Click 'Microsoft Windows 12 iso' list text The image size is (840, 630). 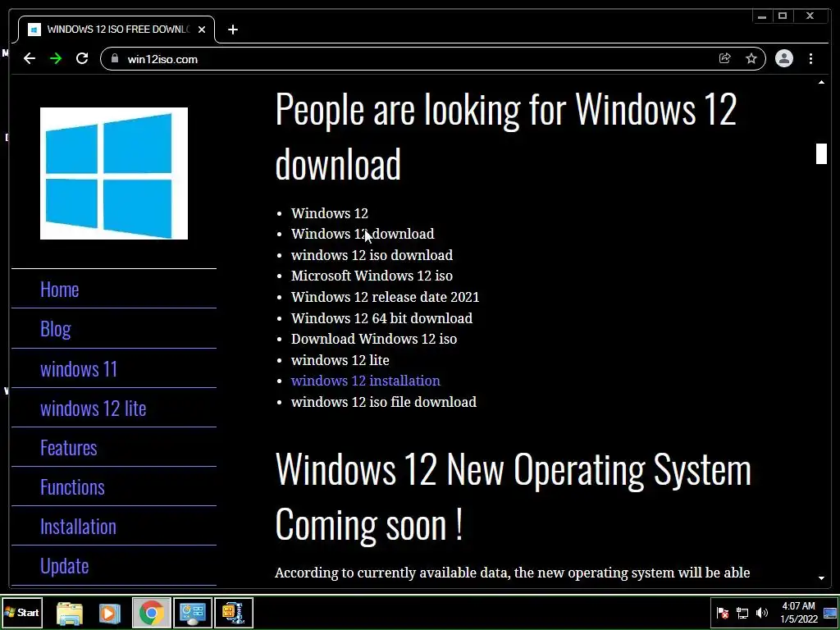click(372, 276)
